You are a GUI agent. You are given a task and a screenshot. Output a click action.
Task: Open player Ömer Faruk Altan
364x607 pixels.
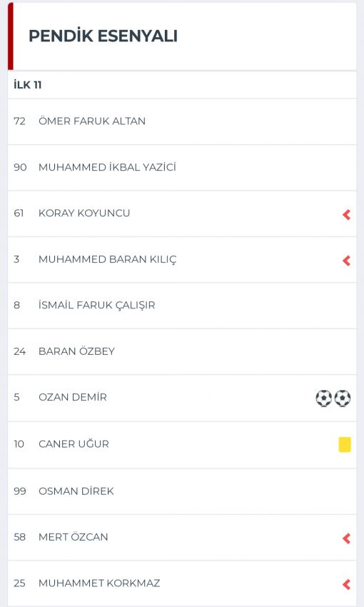coord(182,121)
